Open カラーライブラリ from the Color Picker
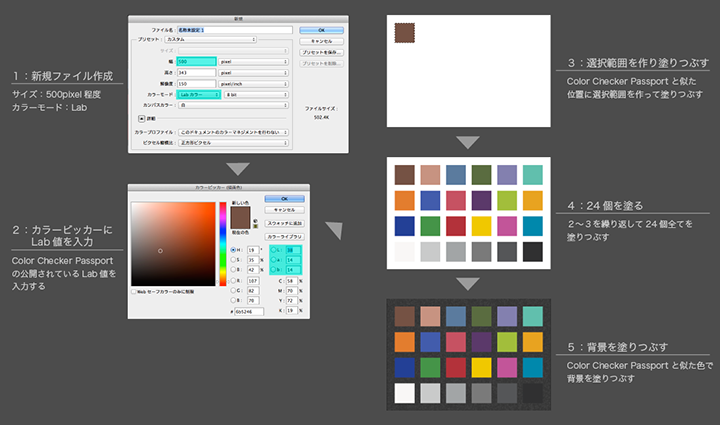Screen dimensions: 720x425 point(285,236)
